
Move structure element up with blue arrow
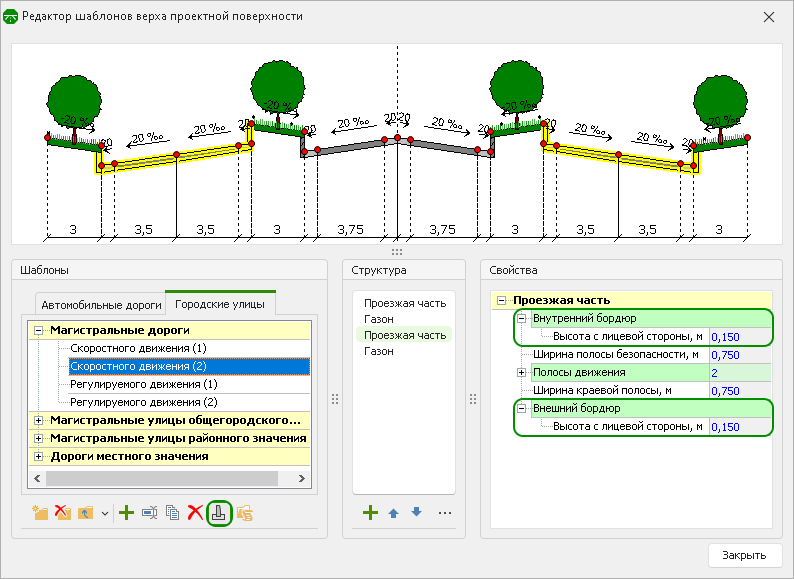[394, 513]
